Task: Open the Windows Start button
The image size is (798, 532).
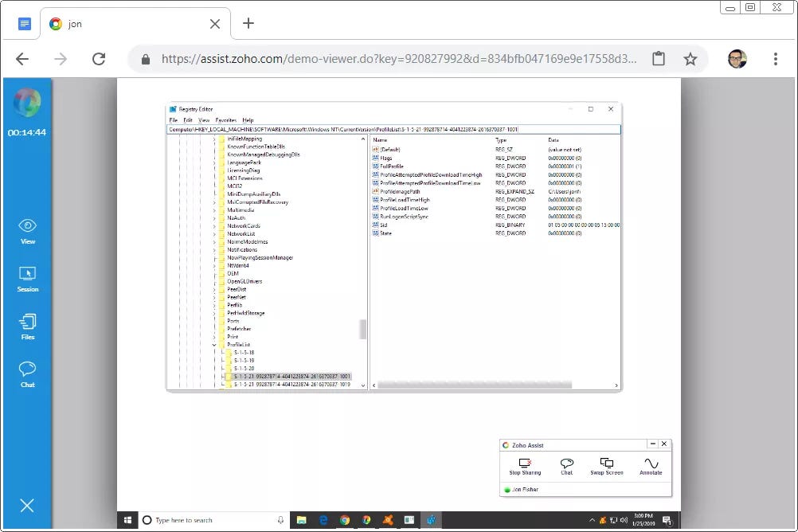Action: click(127, 520)
